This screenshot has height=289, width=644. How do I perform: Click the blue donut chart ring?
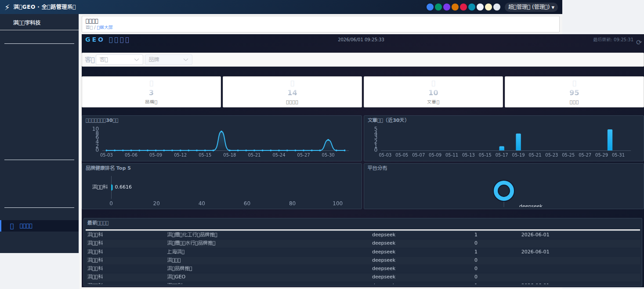coord(504,182)
